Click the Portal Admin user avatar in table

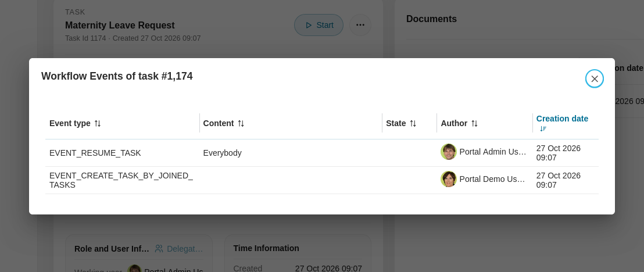449,152
